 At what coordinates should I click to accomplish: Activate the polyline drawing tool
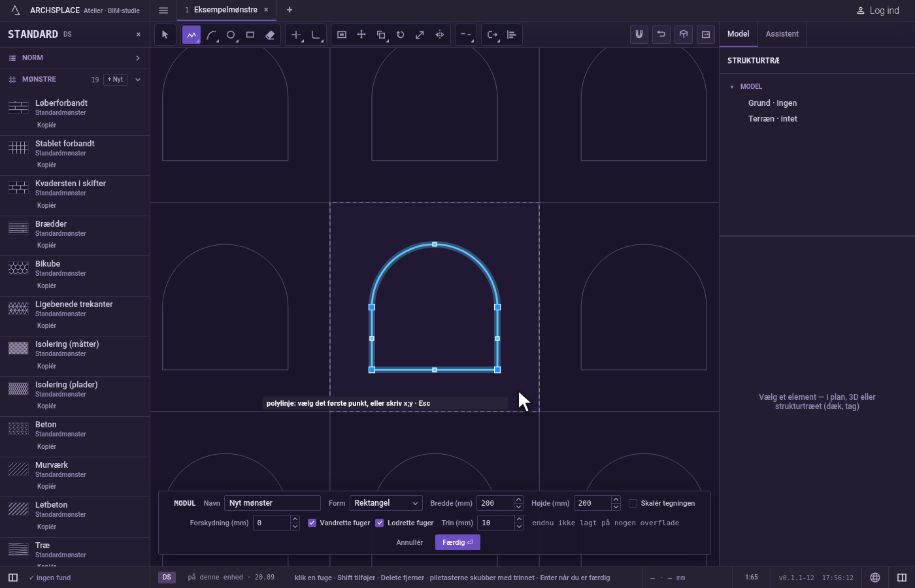click(191, 35)
